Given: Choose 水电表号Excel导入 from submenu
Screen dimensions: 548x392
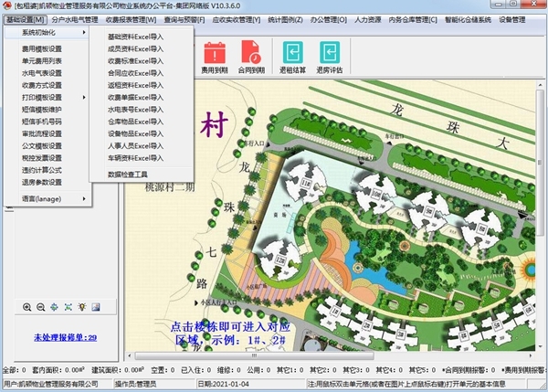Looking at the screenshot, I should [135, 110].
